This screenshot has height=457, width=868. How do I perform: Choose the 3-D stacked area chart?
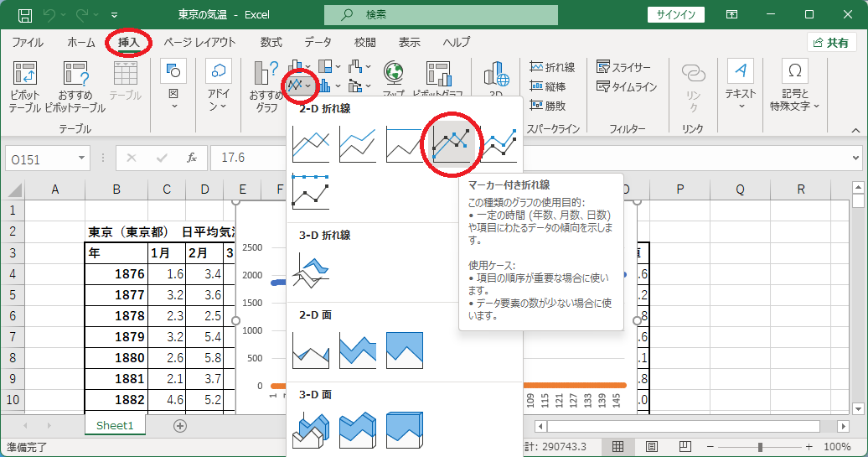(358, 430)
